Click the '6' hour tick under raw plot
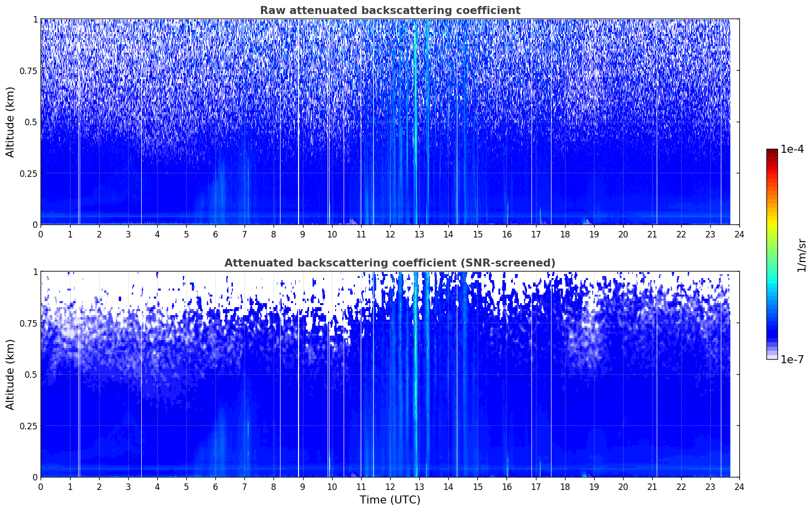This screenshot has width=812, height=511. point(215,234)
